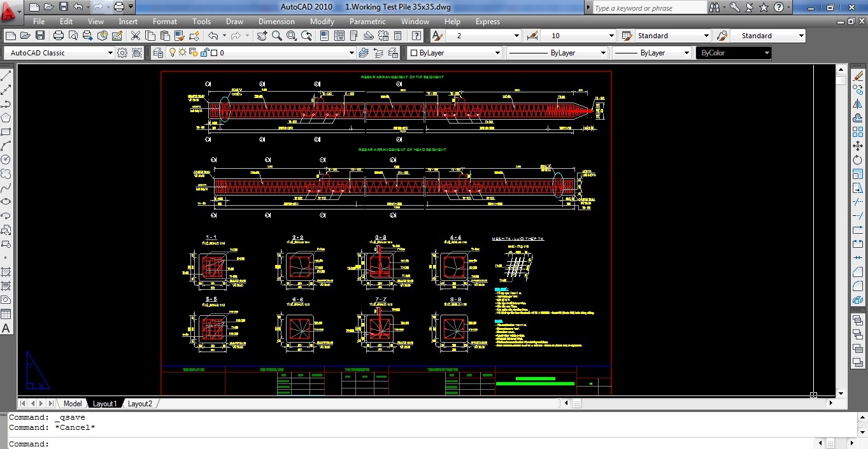Jump to the last layout tab arrow

pyautogui.click(x=51, y=404)
